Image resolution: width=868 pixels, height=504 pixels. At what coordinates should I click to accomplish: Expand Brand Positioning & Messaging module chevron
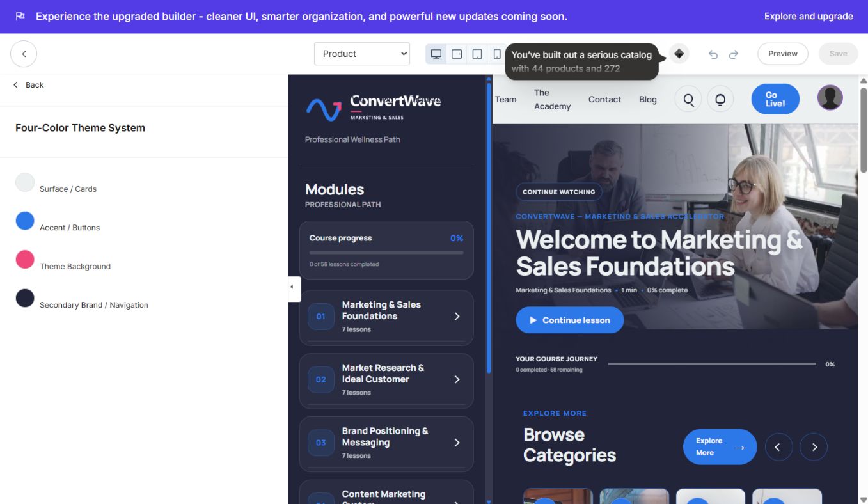point(457,443)
